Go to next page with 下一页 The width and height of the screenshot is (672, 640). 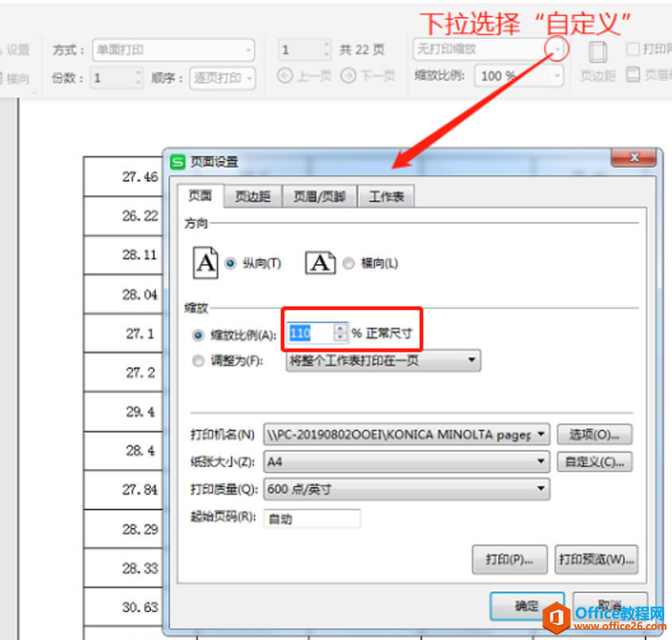tap(368, 76)
